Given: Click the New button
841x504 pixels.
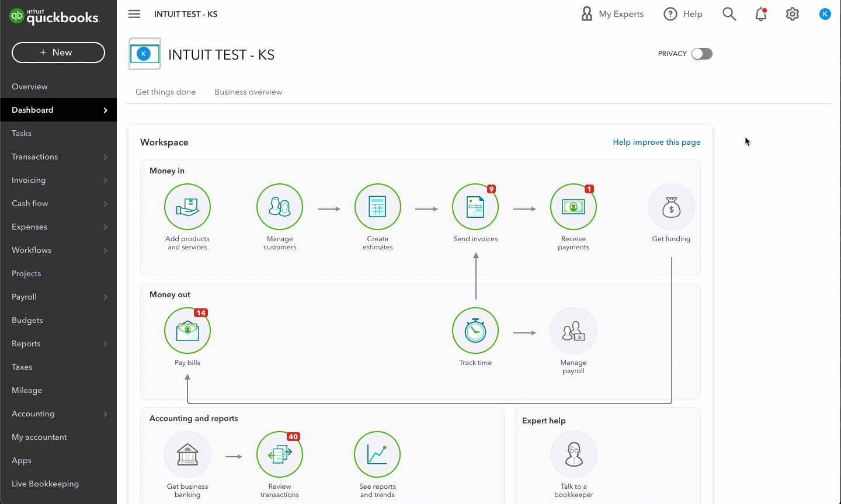Looking at the screenshot, I should click(58, 53).
